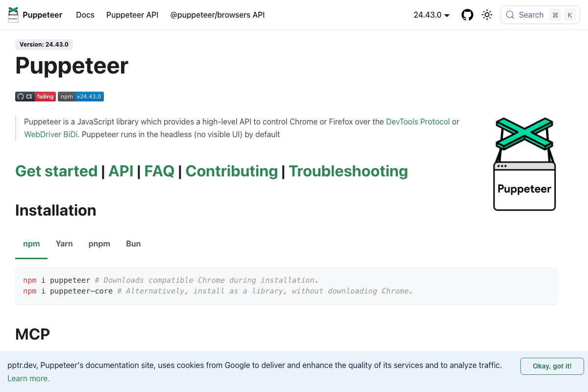Click the Puppeteer brand text in navbar
The width and height of the screenshot is (588, 392).
43,15
